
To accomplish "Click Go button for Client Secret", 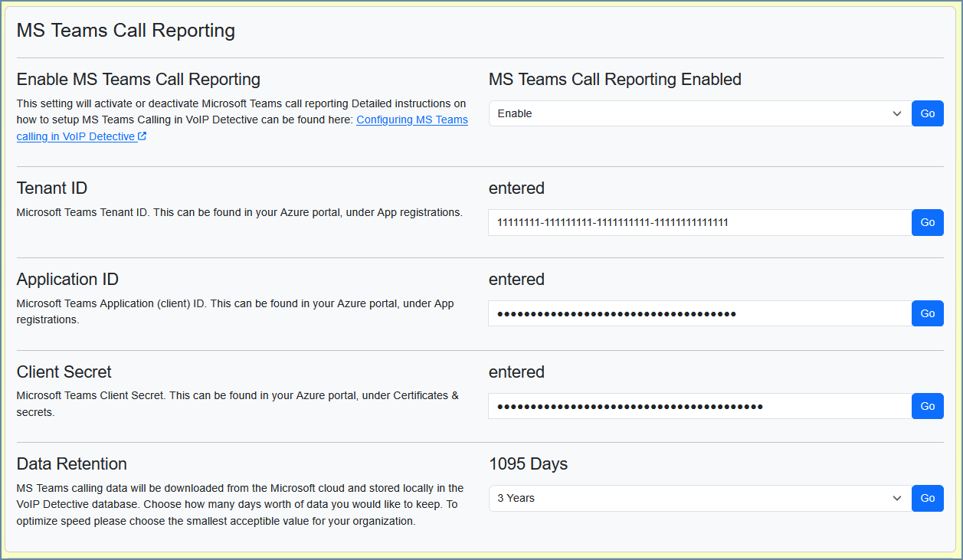I will coord(928,406).
